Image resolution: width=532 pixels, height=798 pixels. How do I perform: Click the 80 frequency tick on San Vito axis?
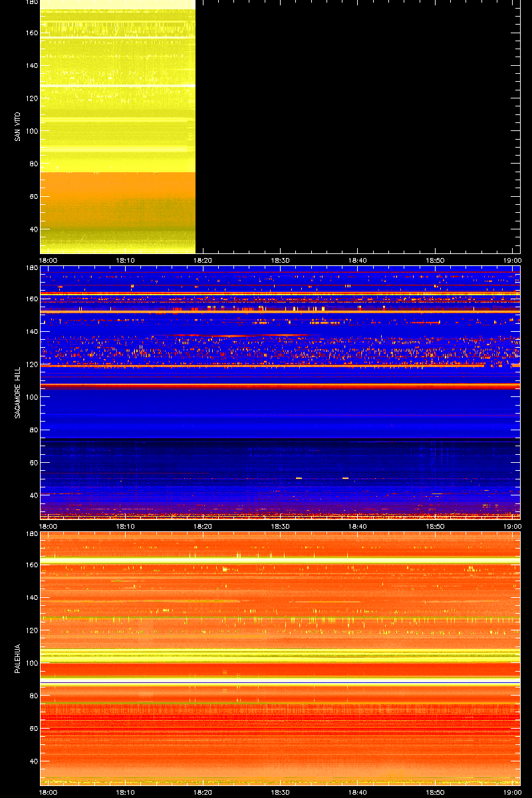[x=33, y=164]
